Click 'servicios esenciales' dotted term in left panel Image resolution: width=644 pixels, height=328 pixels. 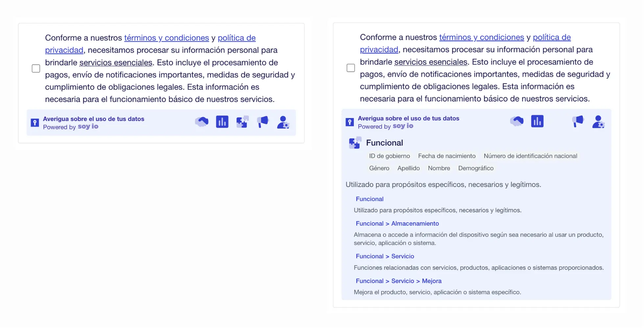116,63
